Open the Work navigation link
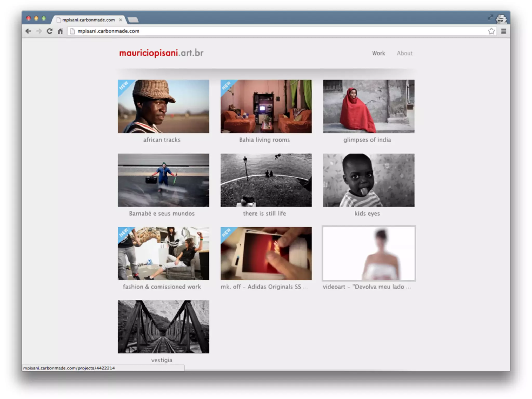532x399 pixels. [378, 53]
